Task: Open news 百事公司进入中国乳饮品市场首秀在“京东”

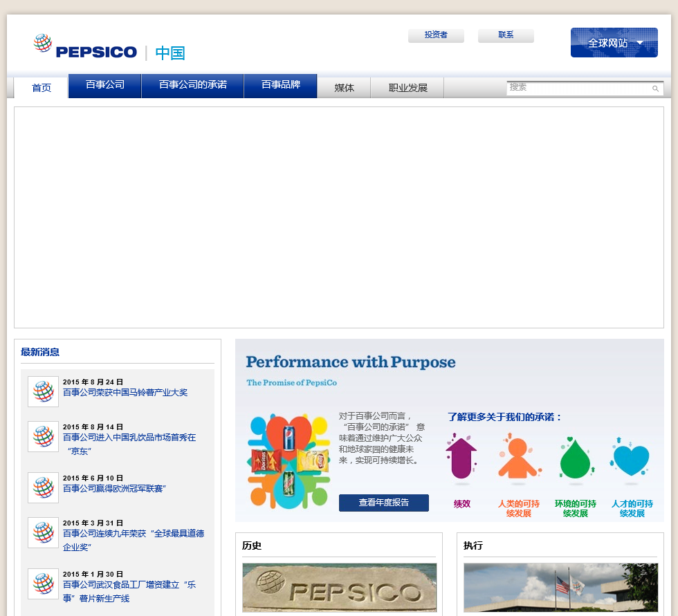Action: click(129, 444)
